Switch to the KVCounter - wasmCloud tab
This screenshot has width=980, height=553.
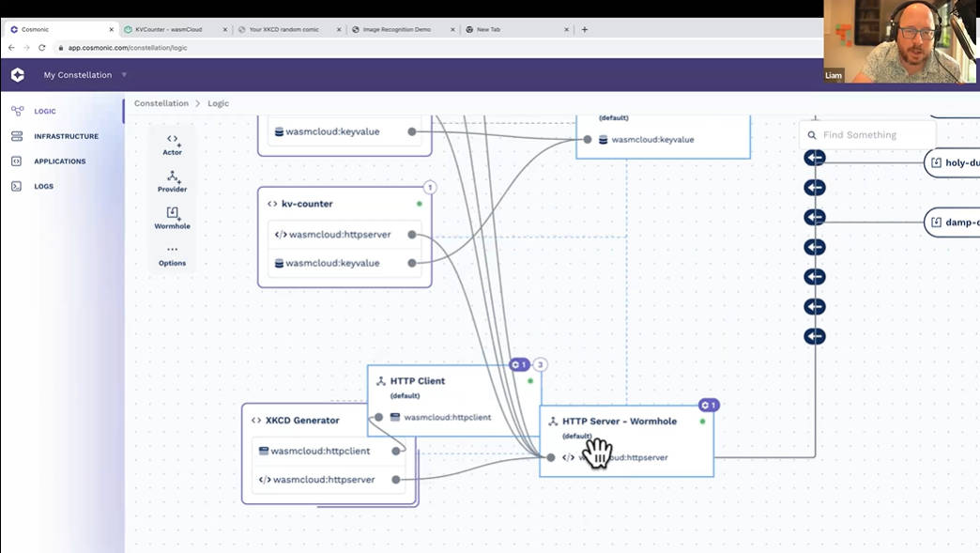point(175,29)
